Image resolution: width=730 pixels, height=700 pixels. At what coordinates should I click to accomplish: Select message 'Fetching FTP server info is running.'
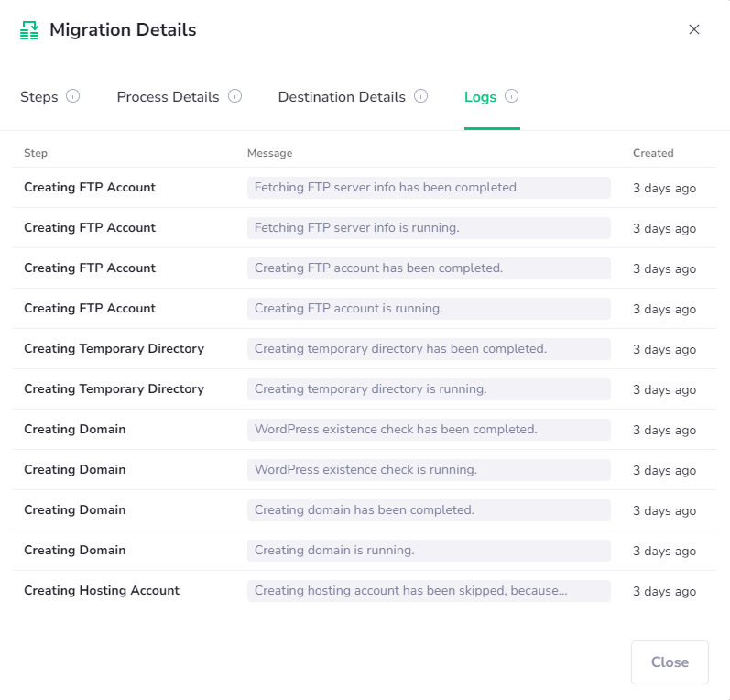(429, 228)
